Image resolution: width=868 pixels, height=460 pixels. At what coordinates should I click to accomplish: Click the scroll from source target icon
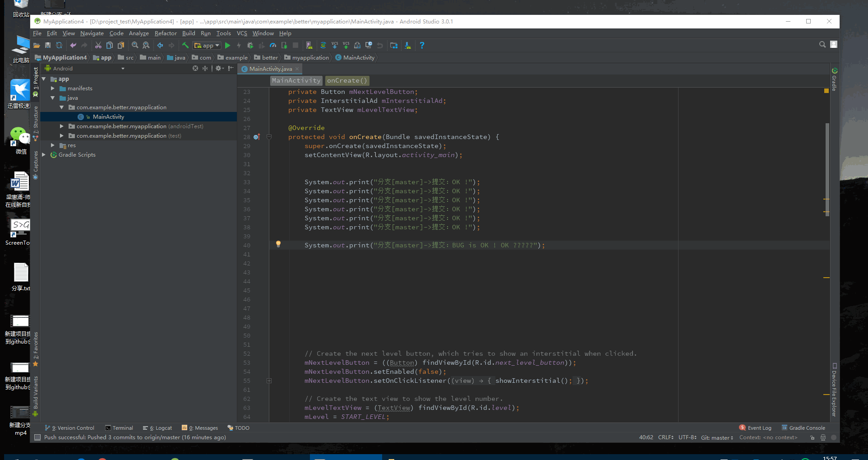(x=195, y=69)
